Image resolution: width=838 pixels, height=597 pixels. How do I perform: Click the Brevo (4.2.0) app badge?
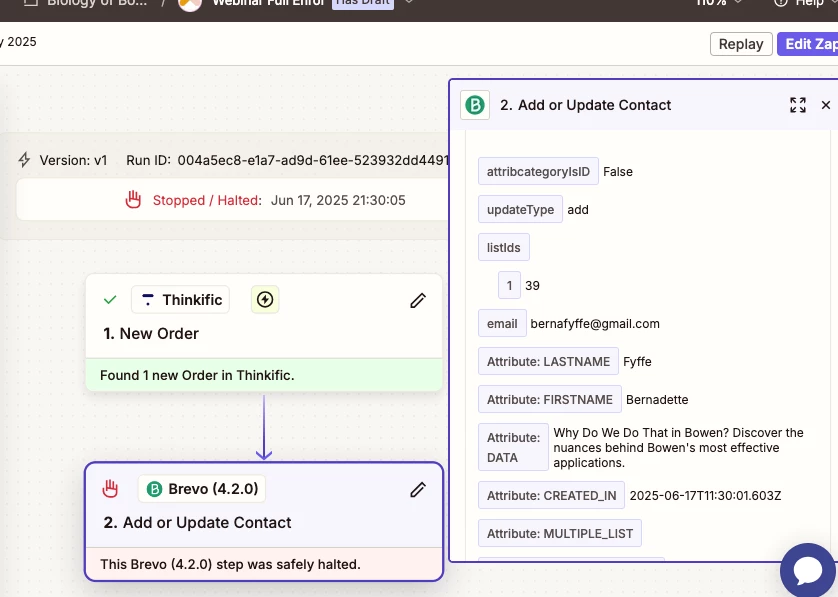[202, 489]
